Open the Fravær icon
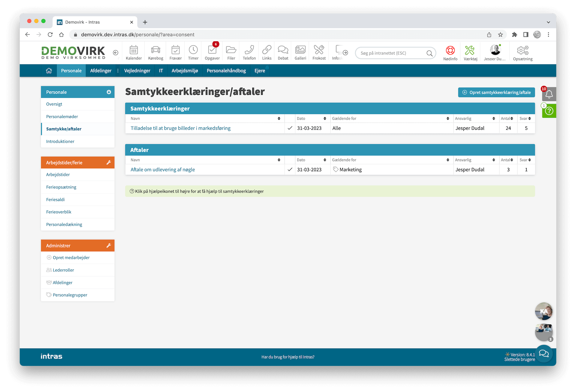The image size is (576, 392). coord(175,53)
